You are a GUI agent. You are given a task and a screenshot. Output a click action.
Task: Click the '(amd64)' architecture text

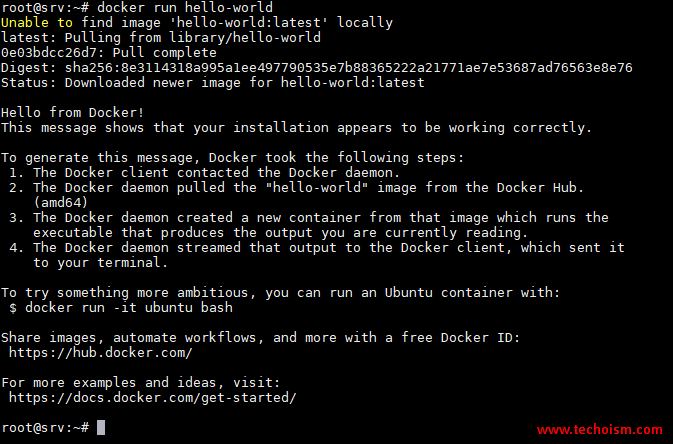(61, 202)
